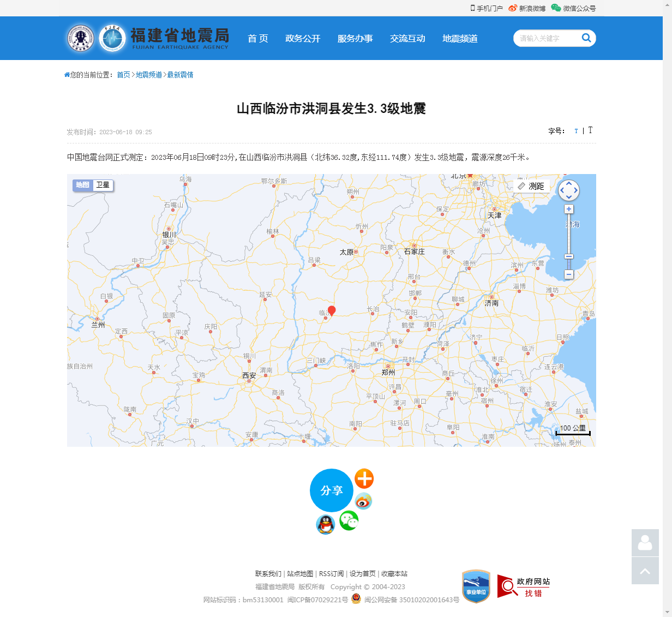Zoom the map in using the plus control
672x617 pixels.
point(569,209)
